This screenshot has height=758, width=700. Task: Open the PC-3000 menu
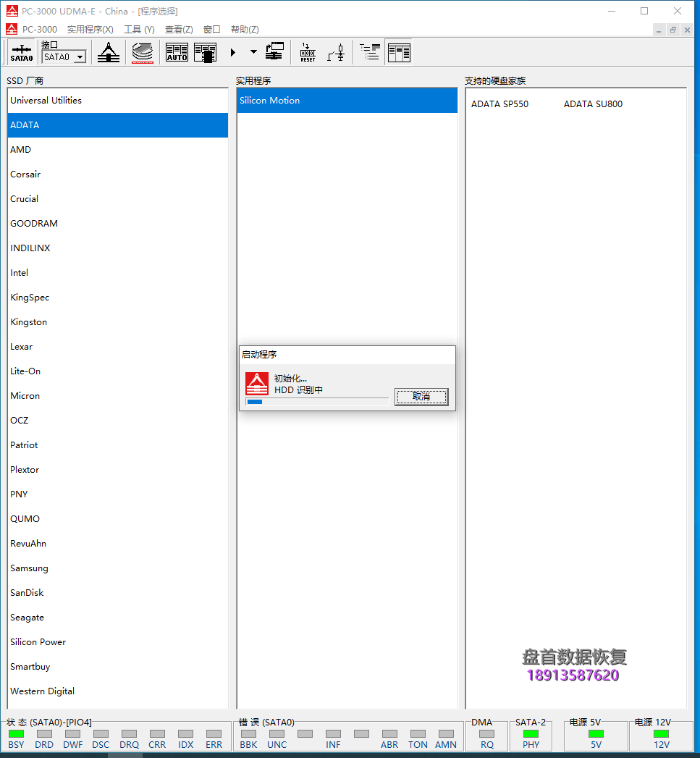pyautogui.click(x=40, y=30)
